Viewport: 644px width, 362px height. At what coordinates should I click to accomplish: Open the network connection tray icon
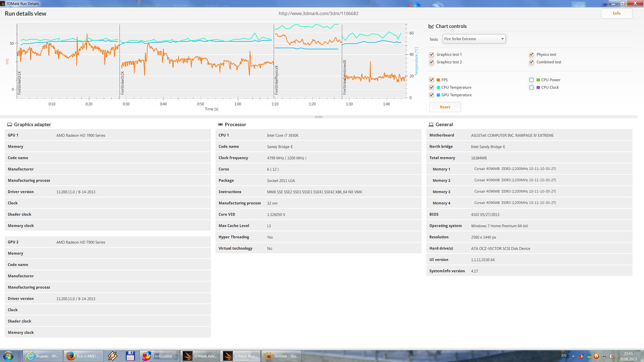[604, 356]
